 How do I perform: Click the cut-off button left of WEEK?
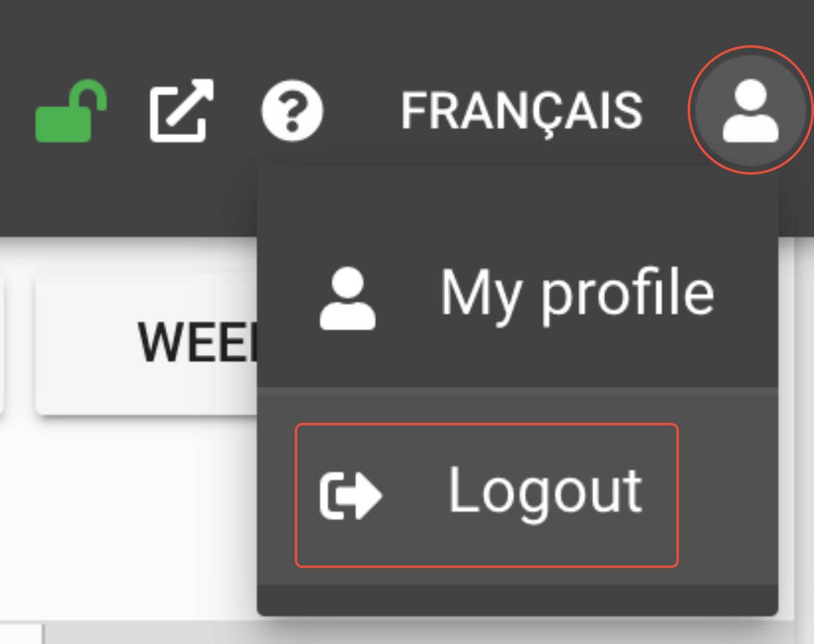tap(2, 343)
